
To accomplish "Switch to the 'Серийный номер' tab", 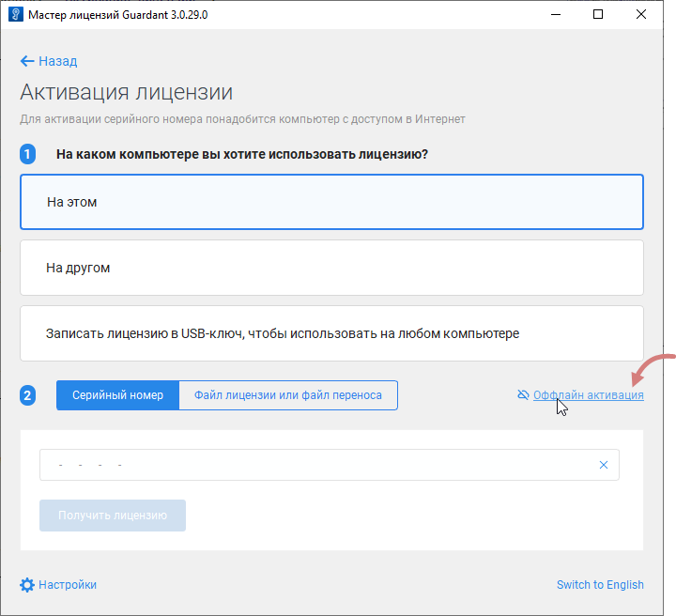I will pos(117,395).
